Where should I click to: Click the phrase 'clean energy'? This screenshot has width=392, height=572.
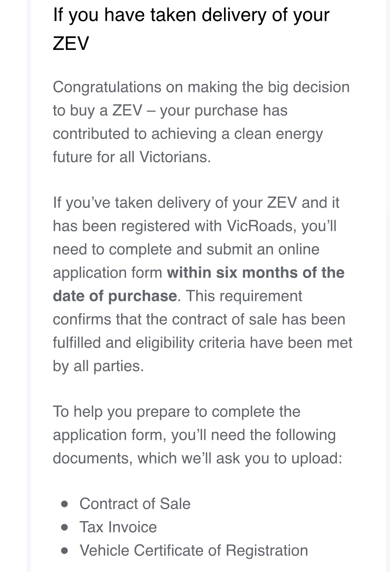pos(278,134)
